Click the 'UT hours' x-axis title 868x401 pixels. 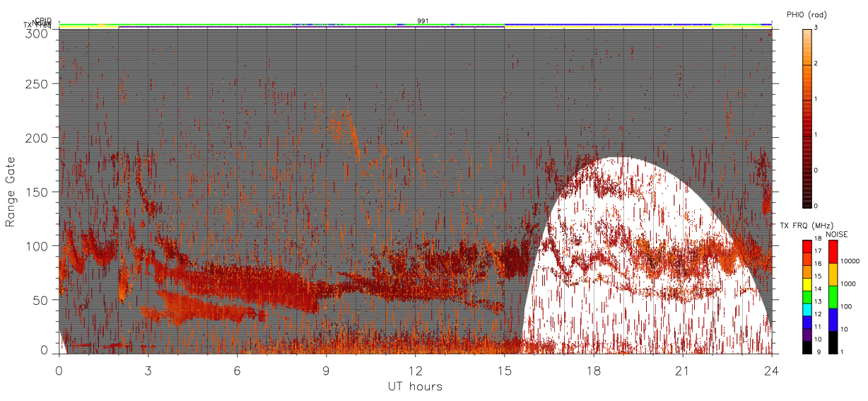point(415,387)
